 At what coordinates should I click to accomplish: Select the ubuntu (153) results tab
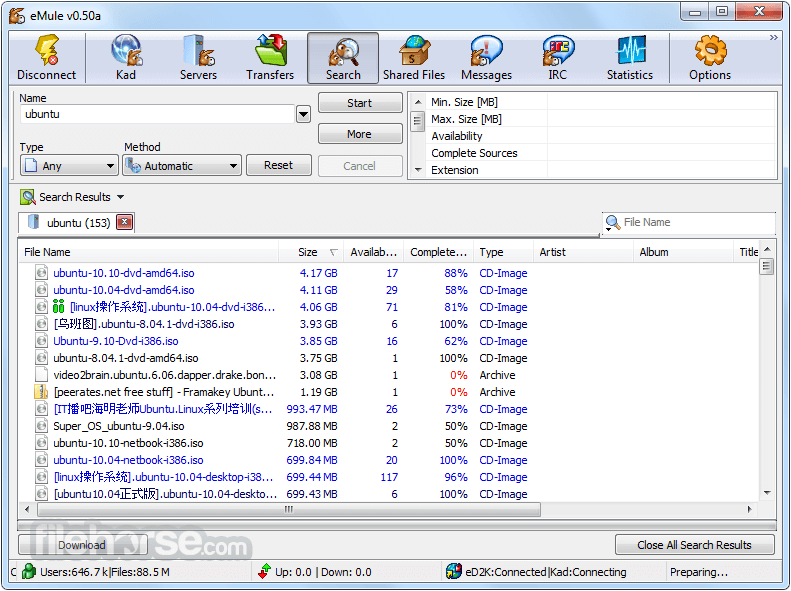(76, 223)
